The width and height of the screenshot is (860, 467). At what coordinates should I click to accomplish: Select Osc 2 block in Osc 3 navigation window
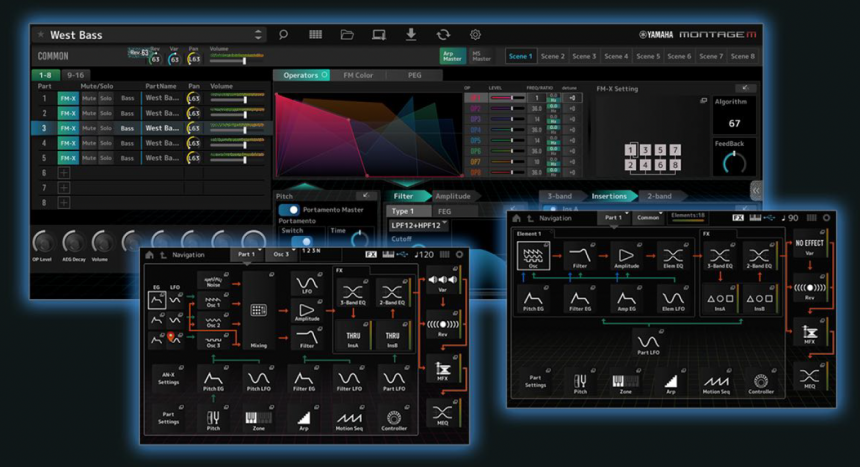tap(213, 321)
